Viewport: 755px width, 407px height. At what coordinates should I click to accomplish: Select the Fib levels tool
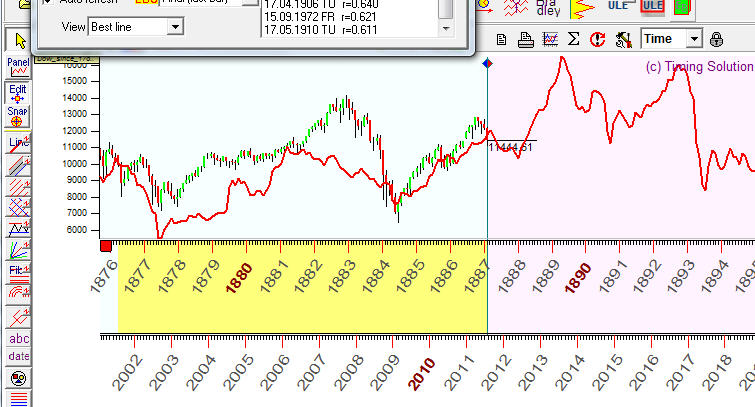tap(18, 272)
